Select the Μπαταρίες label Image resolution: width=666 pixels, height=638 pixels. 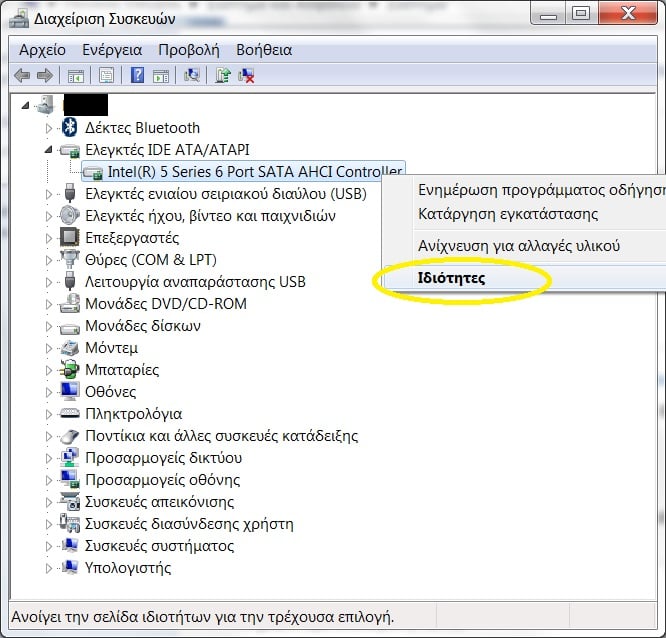coord(122,370)
